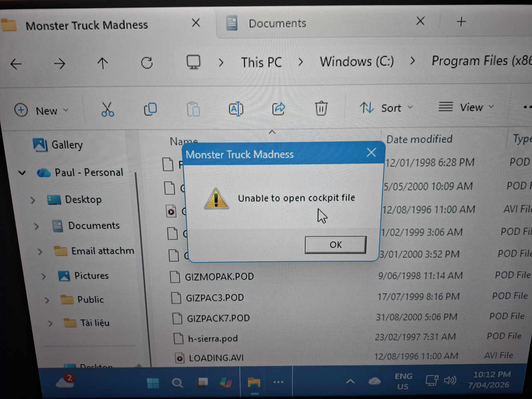
Task: Collapse the Paul - Personal tree node
Action: click(22, 172)
